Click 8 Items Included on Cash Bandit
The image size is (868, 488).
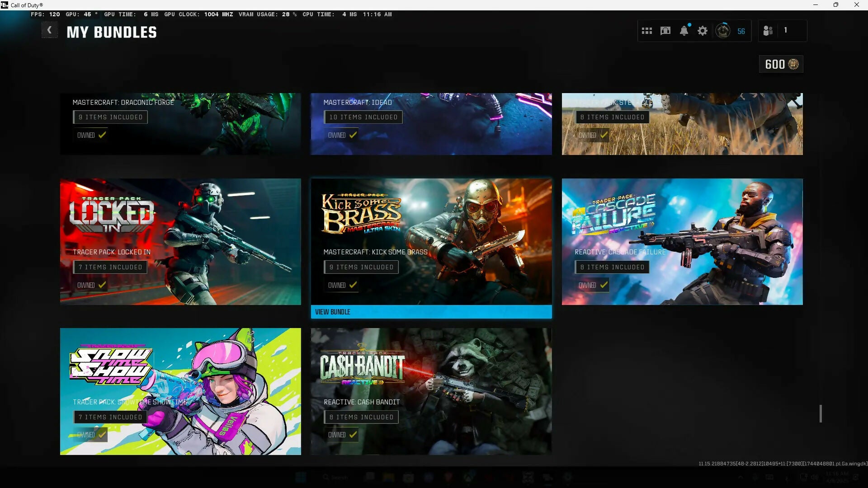pos(361,417)
